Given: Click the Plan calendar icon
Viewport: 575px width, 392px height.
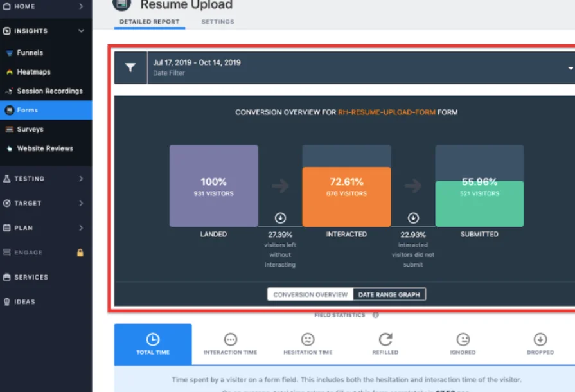Looking at the screenshot, I should coord(6,227).
